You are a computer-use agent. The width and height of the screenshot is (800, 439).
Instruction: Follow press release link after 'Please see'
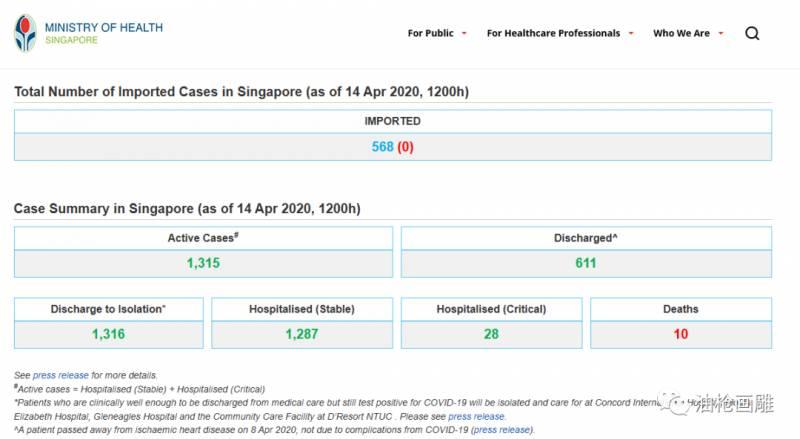(476, 416)
